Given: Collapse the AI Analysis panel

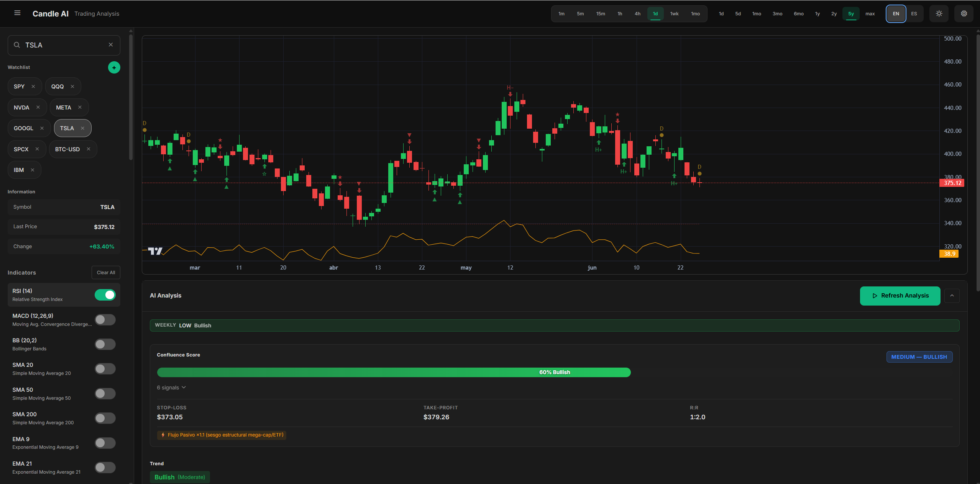Looking at the screenshot, I should coord(952,296).
